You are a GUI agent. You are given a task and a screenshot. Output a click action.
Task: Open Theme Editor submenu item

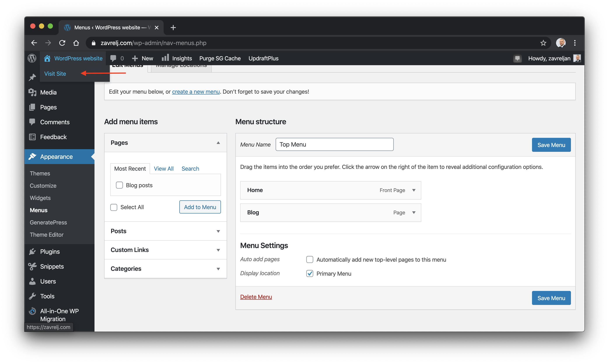coord(47,234)
